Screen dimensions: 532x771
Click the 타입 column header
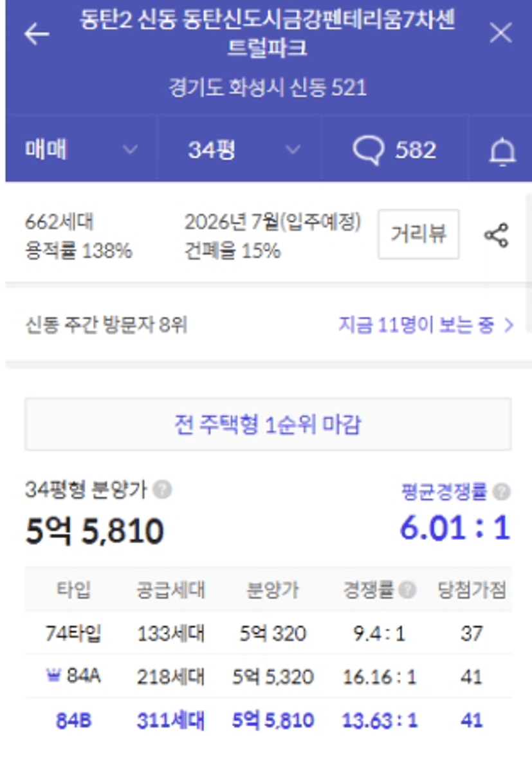click(74, 589)
